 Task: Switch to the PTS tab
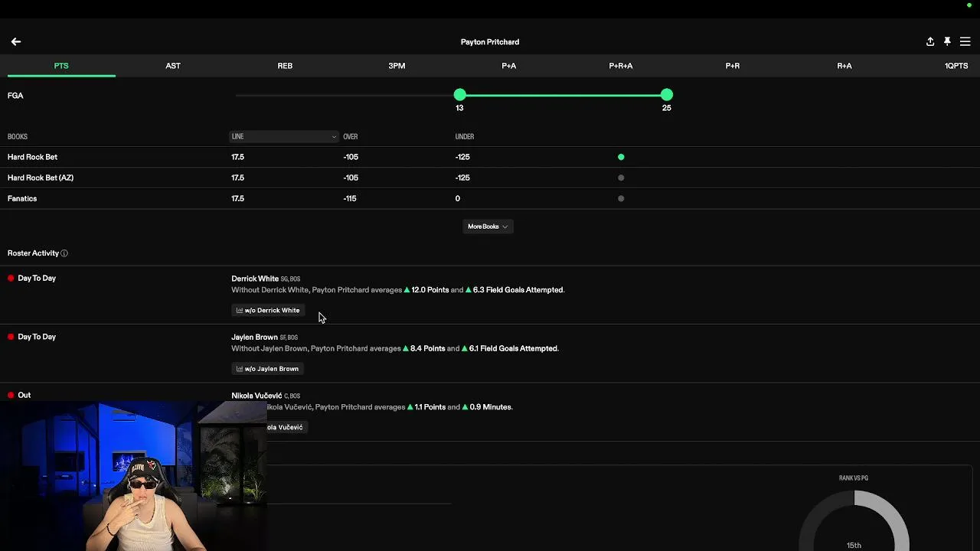[61, 66]
